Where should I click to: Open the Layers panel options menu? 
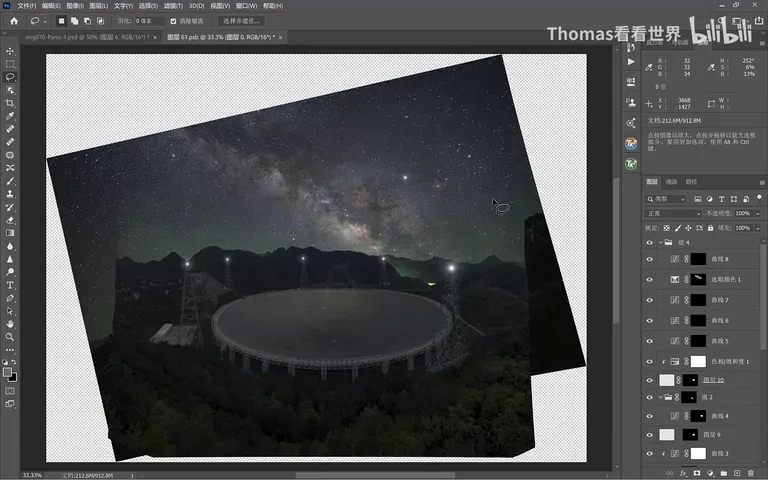point(762,182)
